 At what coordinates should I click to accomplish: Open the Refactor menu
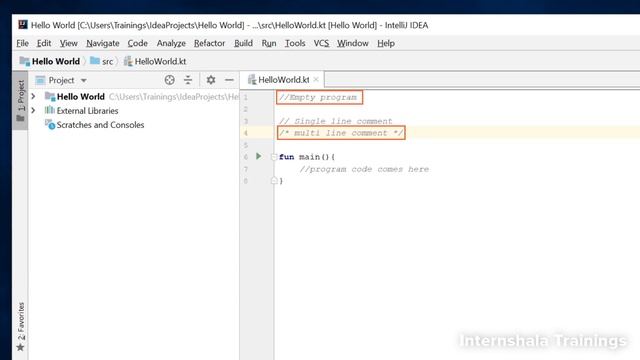209,43
